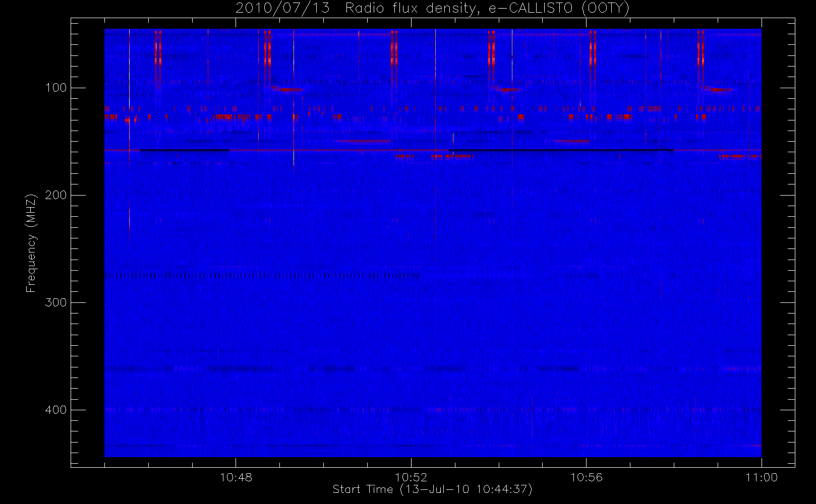Screen dimensions: 816x504
Task: Click the 200 frequency tick label
Action: point(56,195)
